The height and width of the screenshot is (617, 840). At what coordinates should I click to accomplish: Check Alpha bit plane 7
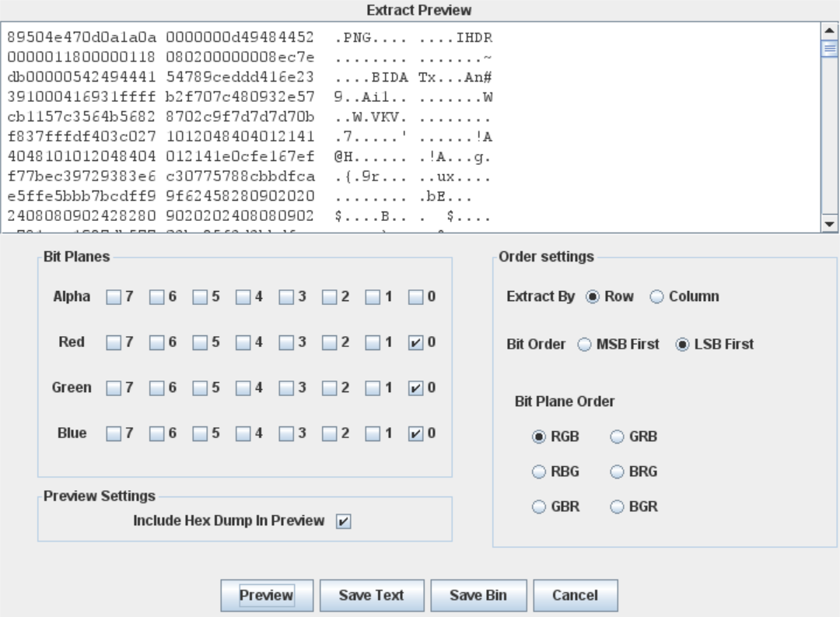pyautogui.click(x=114, y=297)
